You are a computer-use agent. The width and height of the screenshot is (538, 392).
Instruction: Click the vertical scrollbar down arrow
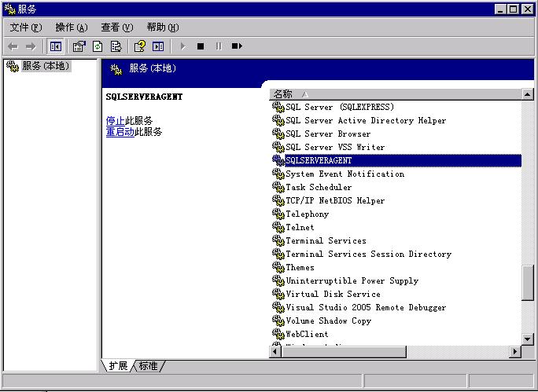527,339
